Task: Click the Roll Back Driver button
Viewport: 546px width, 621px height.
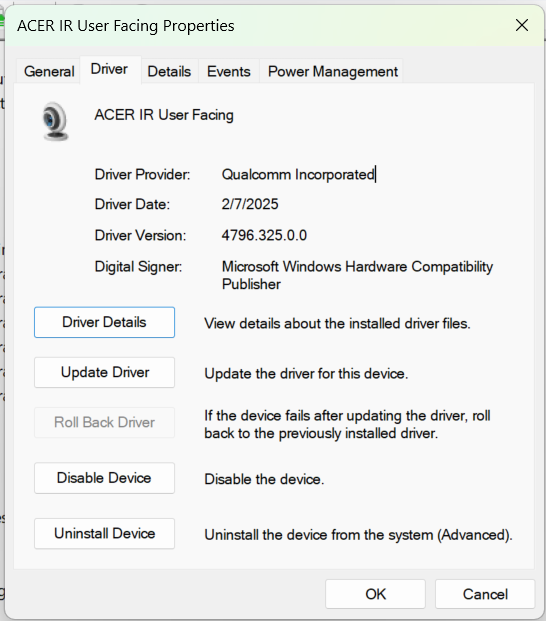Action: coord(105,423)
